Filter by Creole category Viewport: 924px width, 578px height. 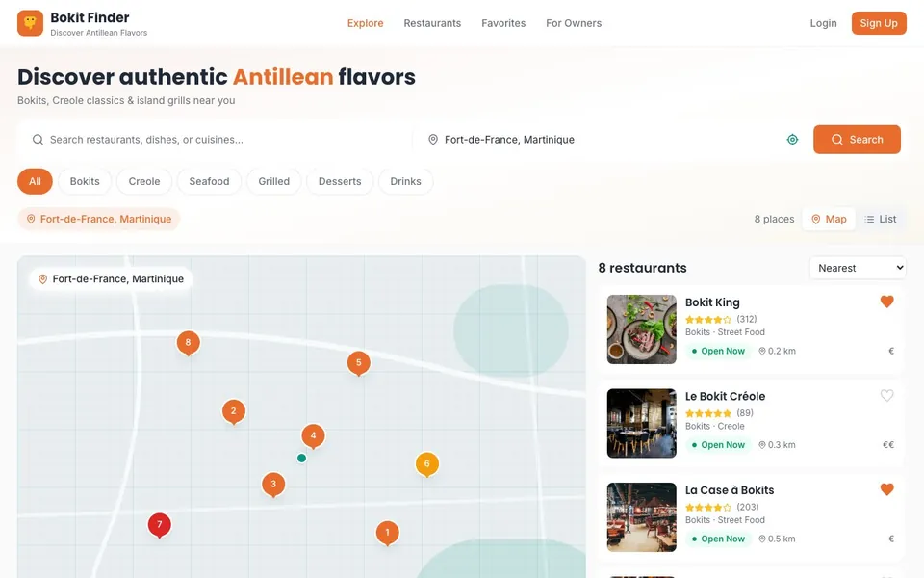pos(144,181)
